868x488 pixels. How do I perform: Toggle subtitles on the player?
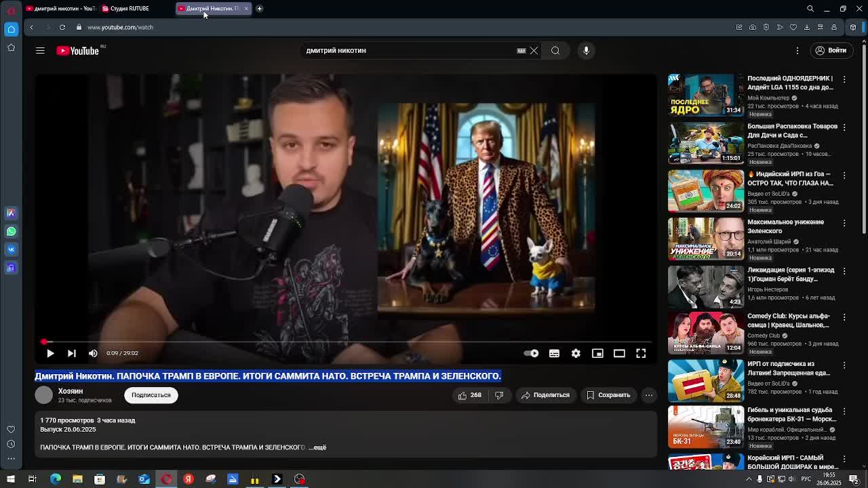554,353
